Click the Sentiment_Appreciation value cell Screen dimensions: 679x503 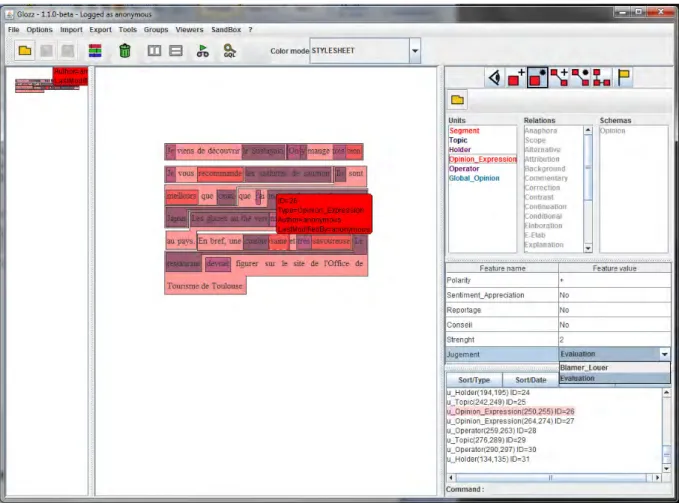point(614,295)
